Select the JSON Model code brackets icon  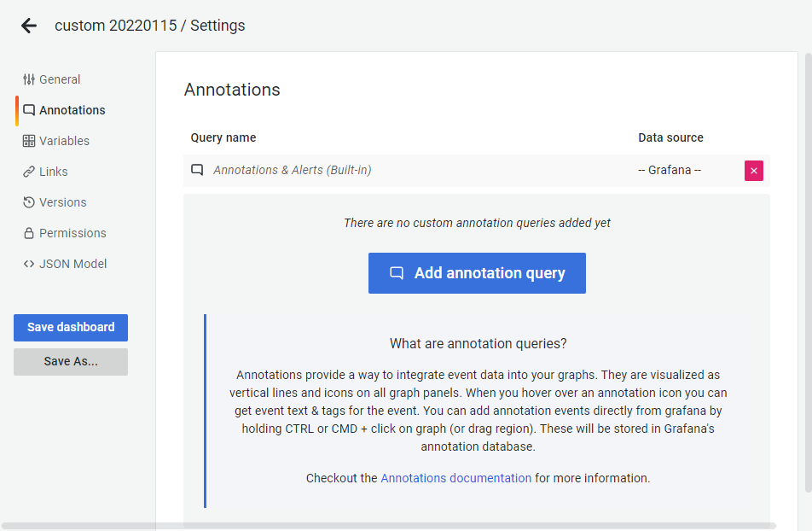pos(28,264)
